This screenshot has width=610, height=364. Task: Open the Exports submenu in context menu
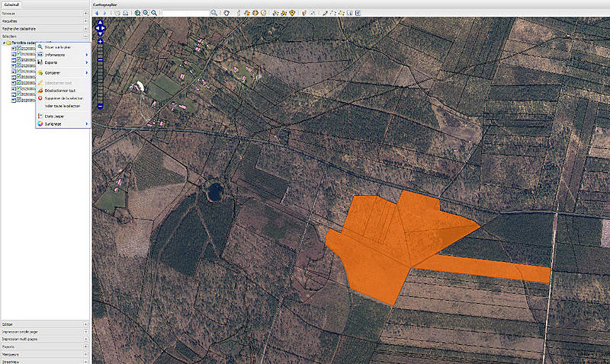(x=63, y=62)
